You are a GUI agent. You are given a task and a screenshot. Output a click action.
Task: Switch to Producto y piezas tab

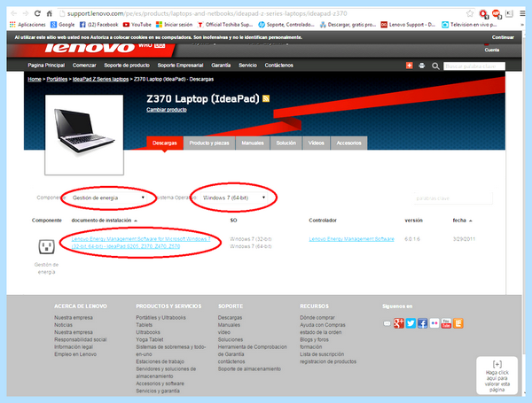pos(209,143)
